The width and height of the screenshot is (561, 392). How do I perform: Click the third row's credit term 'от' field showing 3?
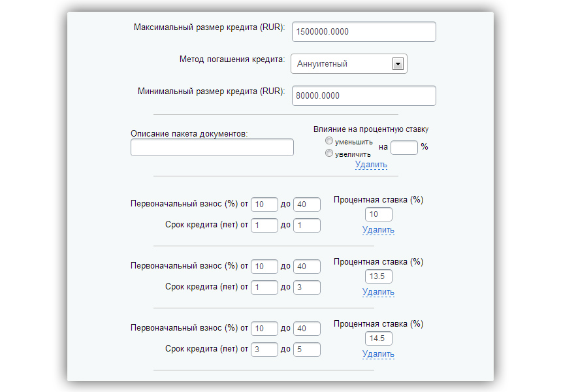tap(264, 350)
